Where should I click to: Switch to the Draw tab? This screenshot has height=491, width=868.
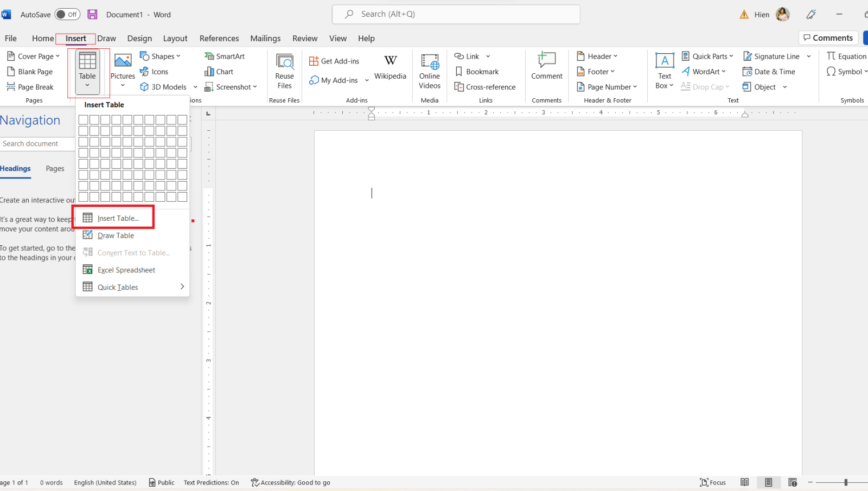click(x=107, y=39)
